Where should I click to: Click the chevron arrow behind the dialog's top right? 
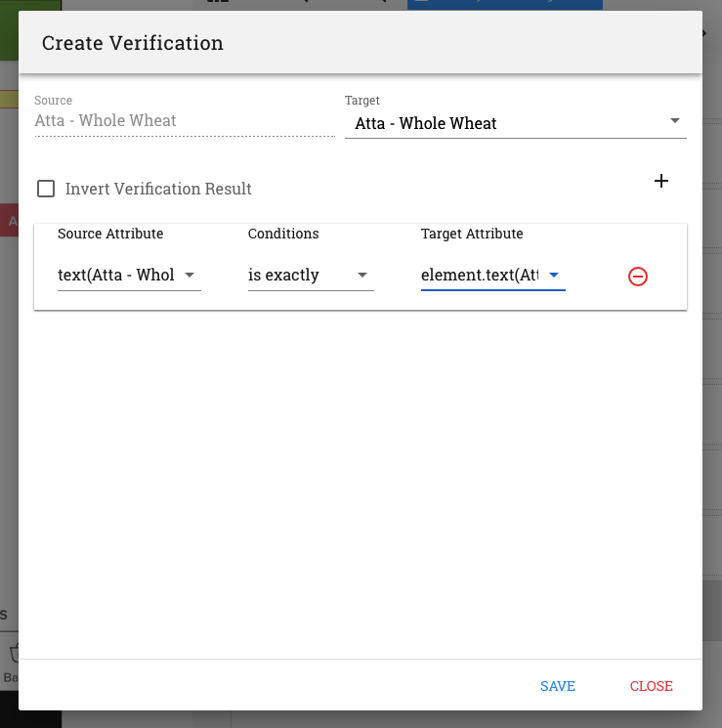click(704, 33)
